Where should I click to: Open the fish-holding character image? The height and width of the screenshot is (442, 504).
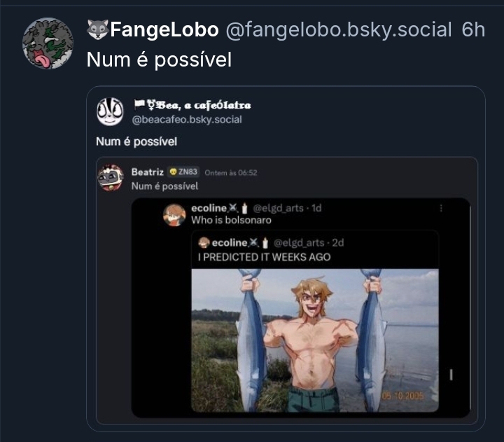(x=315, y=340)
